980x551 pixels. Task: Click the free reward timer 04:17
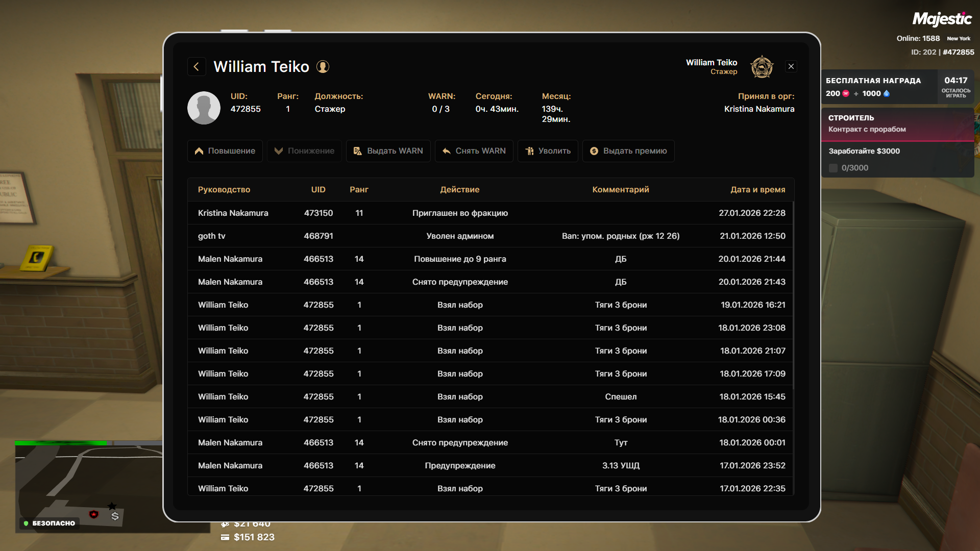tap(955, 81)
